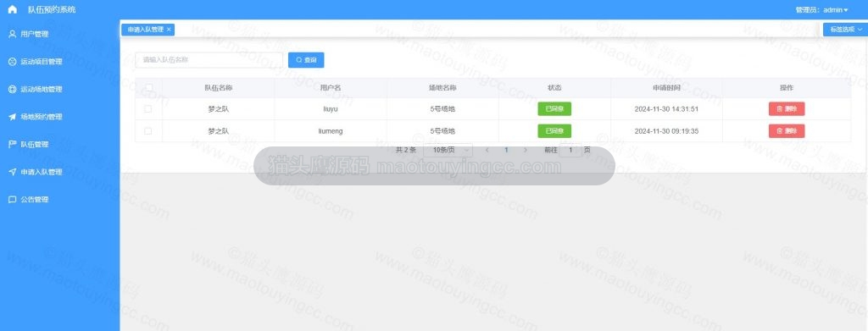
Task: Click 已同意 status for liuyu
Action: (554, 109)
